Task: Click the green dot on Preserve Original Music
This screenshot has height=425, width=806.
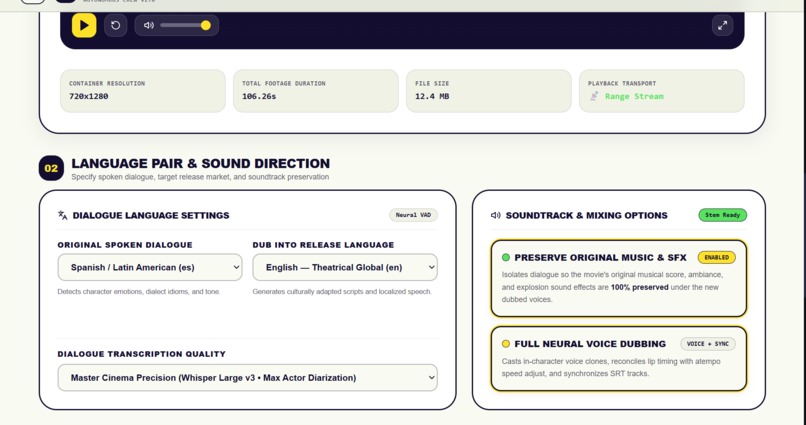Action: point(506,257)
